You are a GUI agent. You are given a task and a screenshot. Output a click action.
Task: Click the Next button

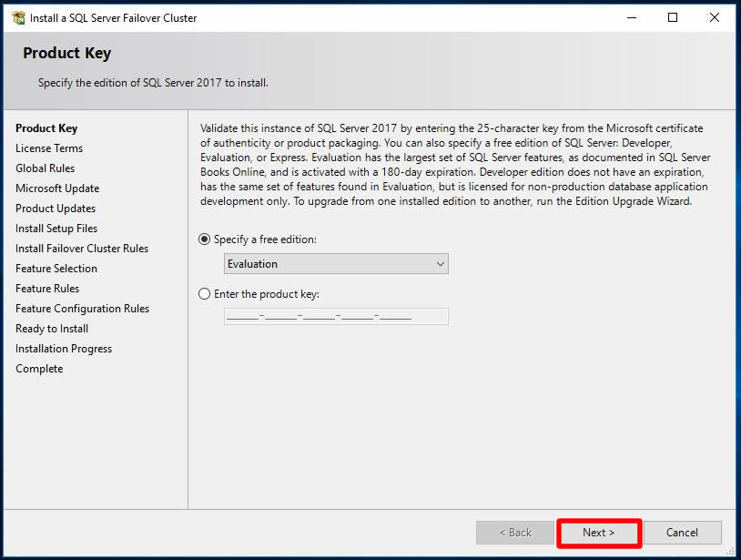coord(599,533)
